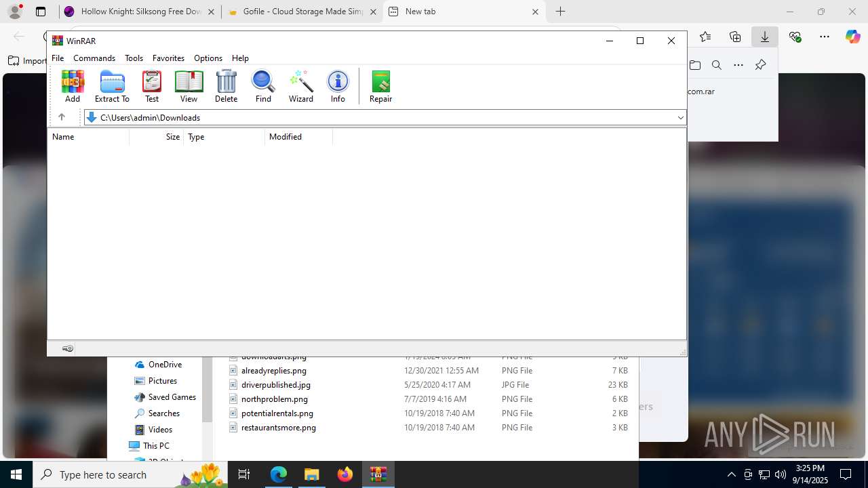Viewport: 868px width, 488px height.
Task: Sort by the Size column header
Action: [157, 137]
